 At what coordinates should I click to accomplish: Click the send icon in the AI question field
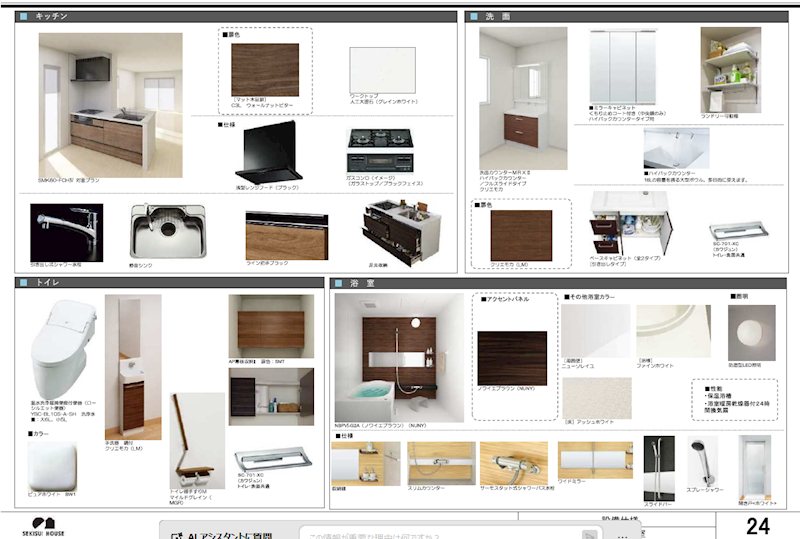(589, 535)
